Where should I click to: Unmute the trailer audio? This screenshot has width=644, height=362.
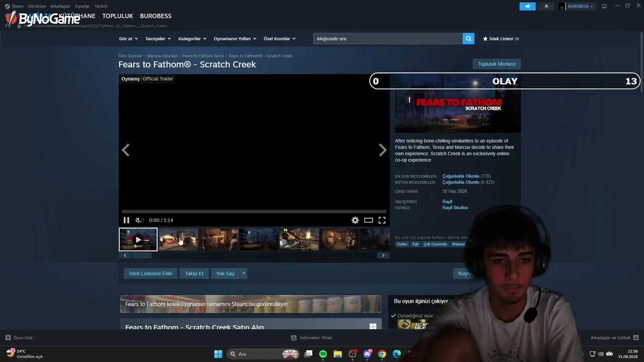(x=139, y=220)
